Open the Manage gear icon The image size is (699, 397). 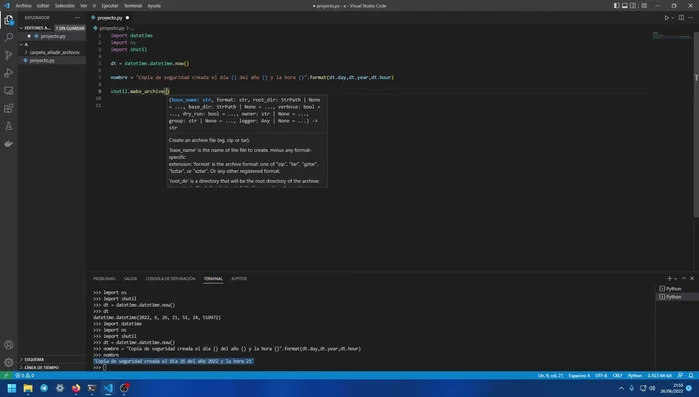(x=8, y=362)
